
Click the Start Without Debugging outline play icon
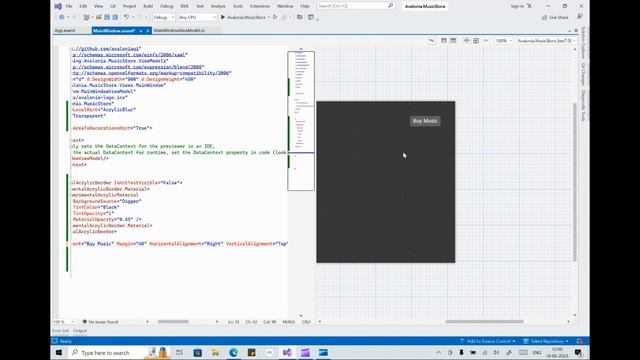275,17
